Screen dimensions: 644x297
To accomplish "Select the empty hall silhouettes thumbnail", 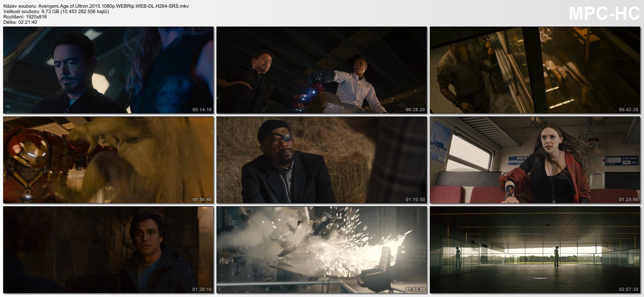I will coord(535,250).
